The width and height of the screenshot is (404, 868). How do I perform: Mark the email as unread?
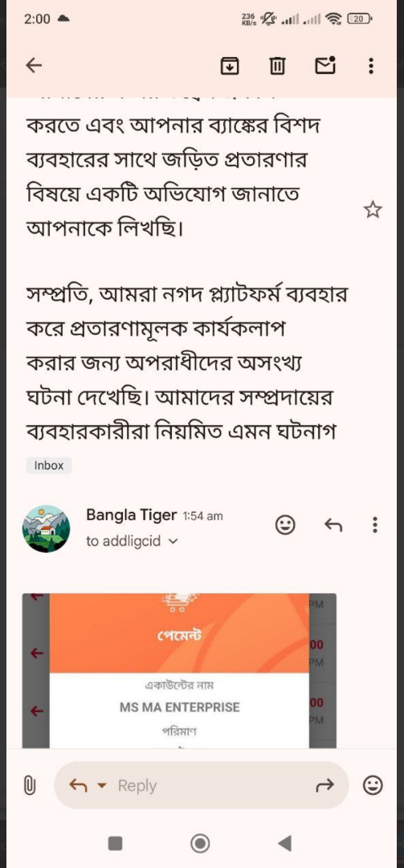click(x=325, y=65)
